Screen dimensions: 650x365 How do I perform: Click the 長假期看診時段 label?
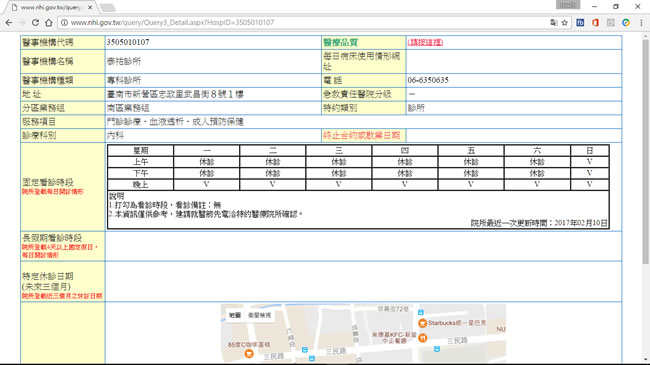(x=52, y=238)
